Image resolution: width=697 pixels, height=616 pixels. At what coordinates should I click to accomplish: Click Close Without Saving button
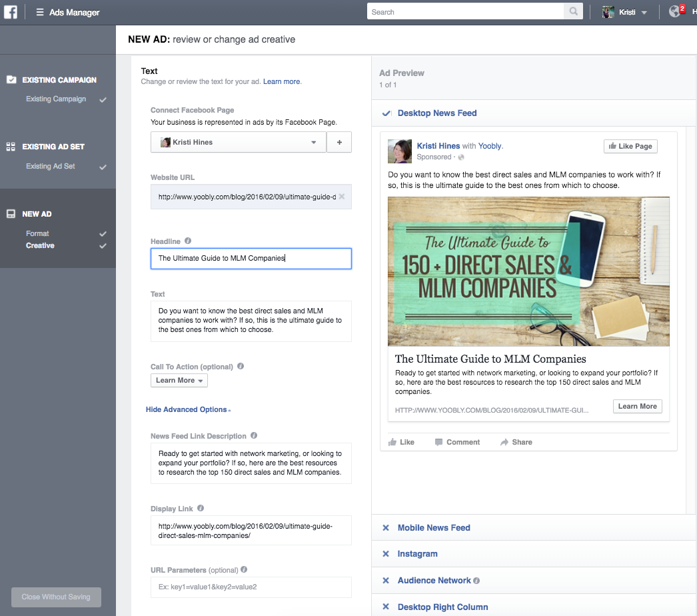56,597
